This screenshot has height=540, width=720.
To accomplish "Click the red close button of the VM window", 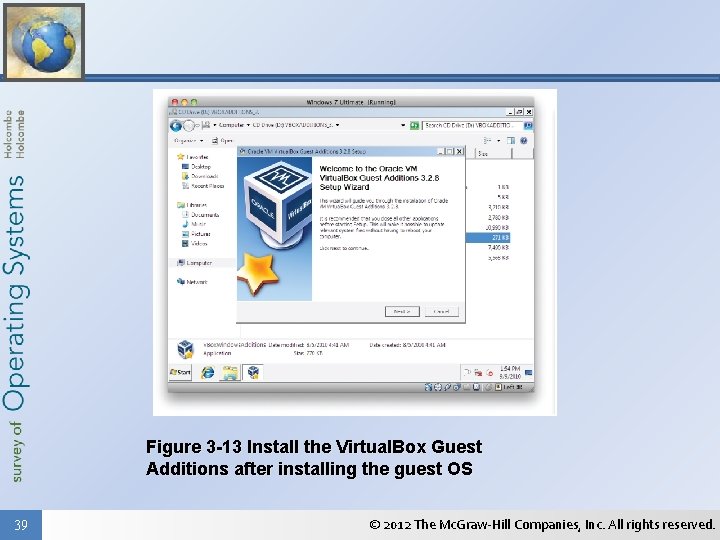I will (x=174, y=102).
